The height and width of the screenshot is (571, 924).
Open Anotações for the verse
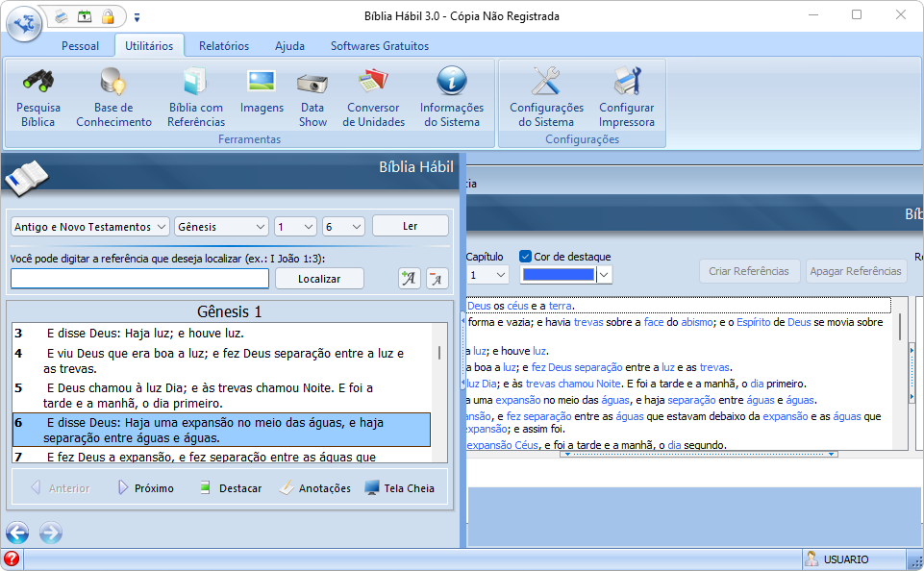314,488
